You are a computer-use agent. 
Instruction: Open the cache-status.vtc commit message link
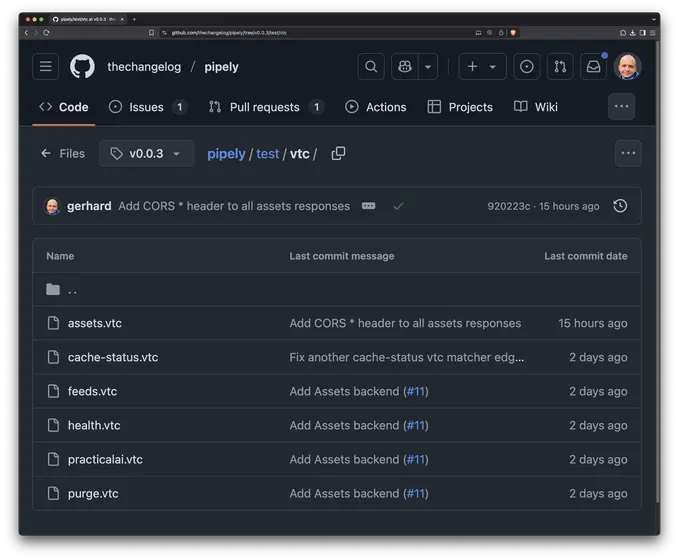pos(407,357)
